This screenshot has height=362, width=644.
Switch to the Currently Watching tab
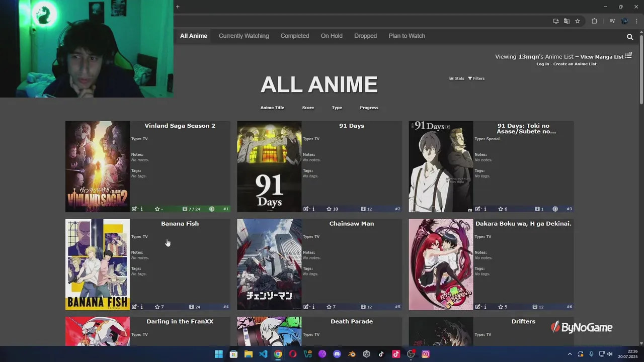[x=244, y=36]
